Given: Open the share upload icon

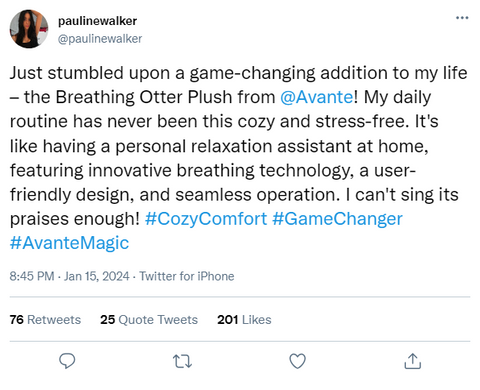Looking at the screenshot, I should tap(413, 361).
